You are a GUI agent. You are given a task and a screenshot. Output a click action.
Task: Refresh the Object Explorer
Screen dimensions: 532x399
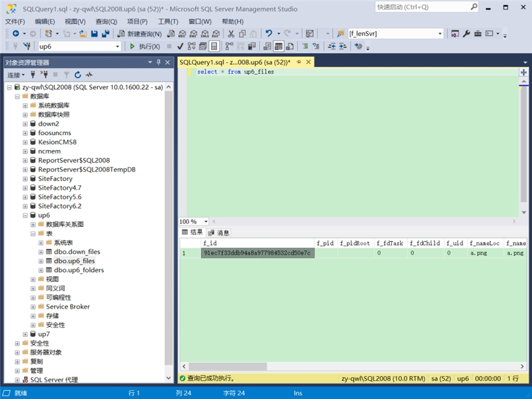tap(77, 74)
